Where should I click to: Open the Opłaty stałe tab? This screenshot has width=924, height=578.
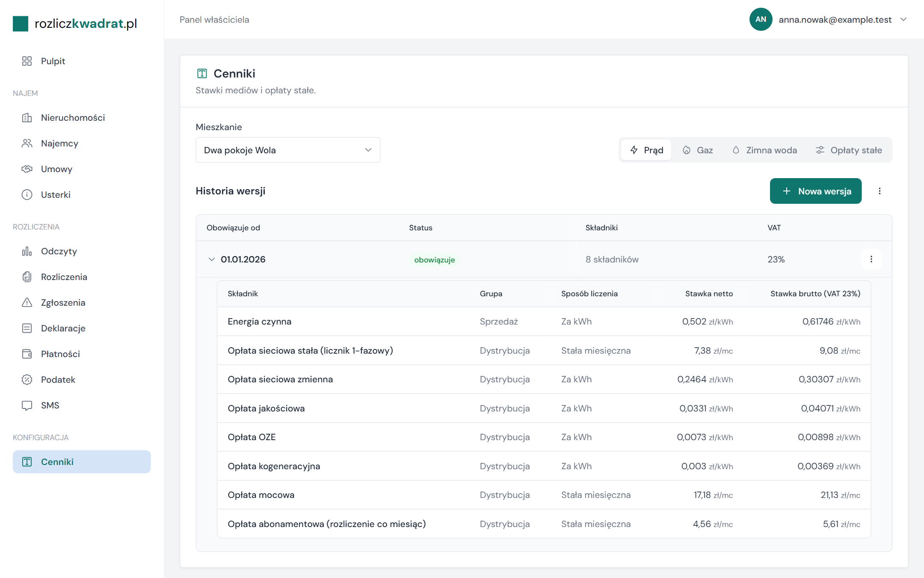tap(849, 150)
